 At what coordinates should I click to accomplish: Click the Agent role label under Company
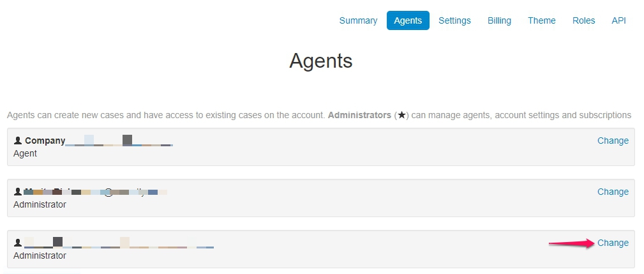[25, 154]
